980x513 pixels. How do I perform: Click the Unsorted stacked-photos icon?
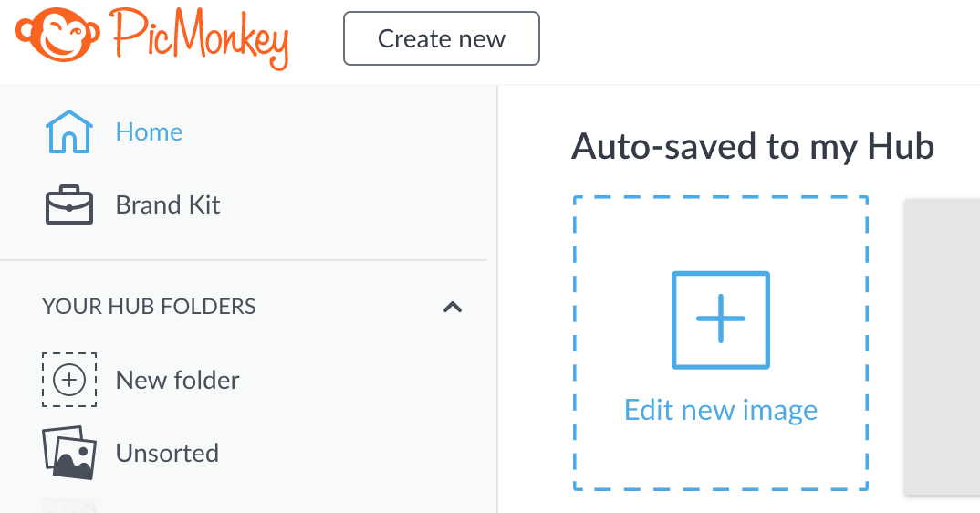[69, 453]
